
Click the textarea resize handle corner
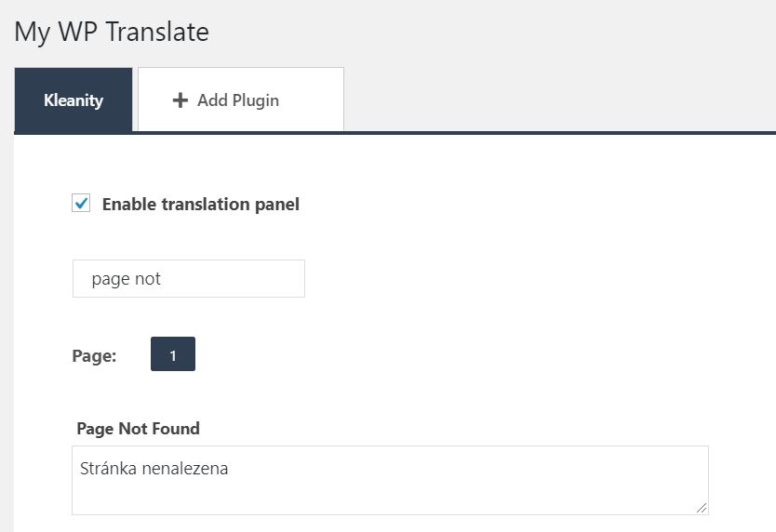(702, 508)
